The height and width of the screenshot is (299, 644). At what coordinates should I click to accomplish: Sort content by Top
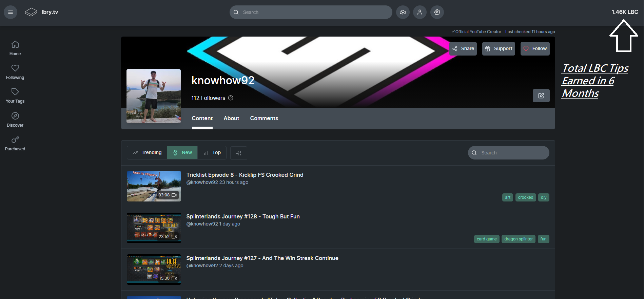212,153
